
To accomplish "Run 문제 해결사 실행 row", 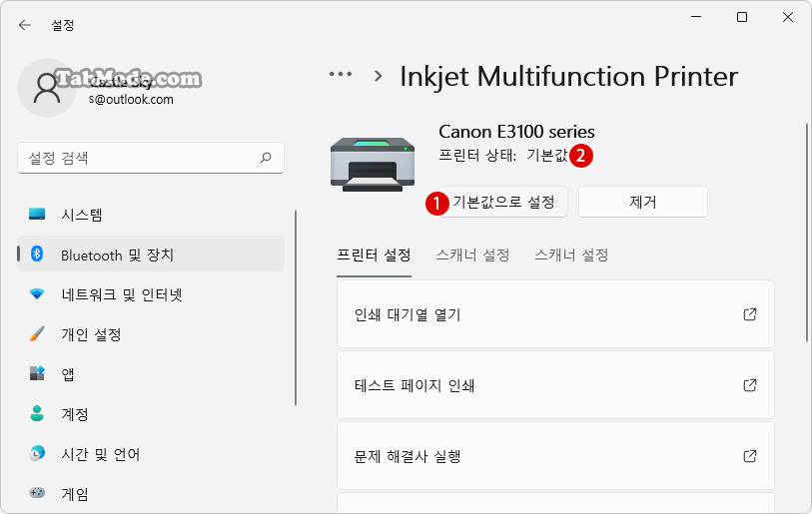I will coord(555,456).
